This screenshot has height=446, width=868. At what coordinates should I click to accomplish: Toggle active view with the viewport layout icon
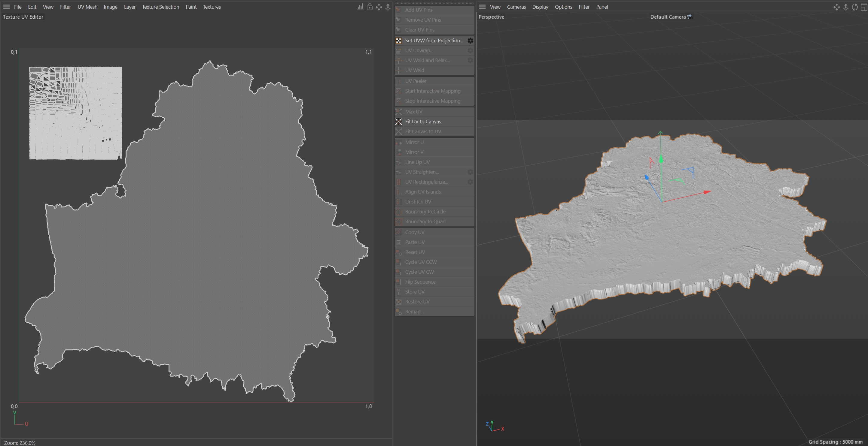click(x=863, y=7)
